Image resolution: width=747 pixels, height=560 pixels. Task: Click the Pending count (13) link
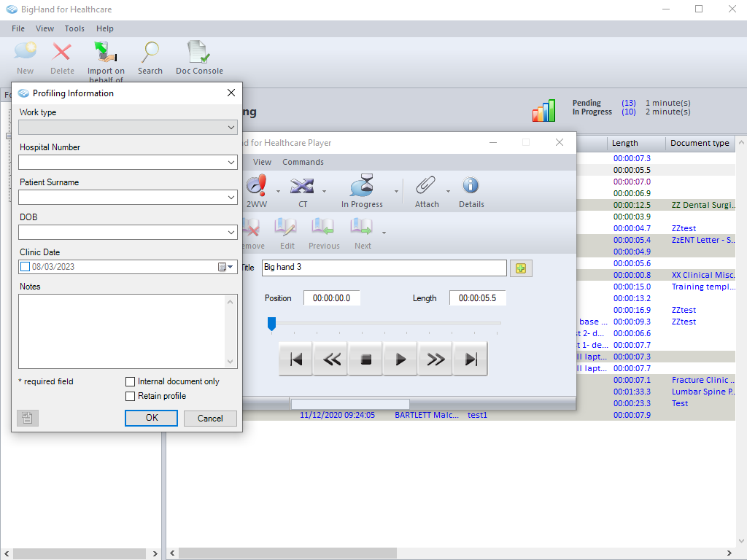628,103
